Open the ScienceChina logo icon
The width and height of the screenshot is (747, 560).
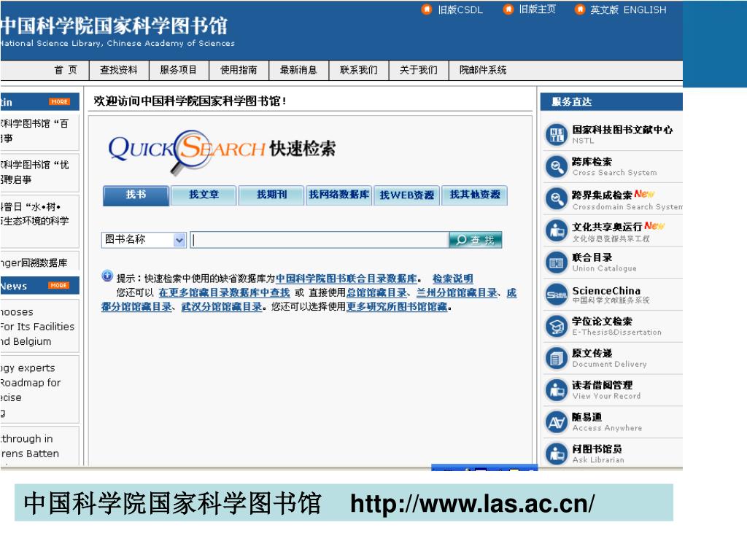point(556,295)
